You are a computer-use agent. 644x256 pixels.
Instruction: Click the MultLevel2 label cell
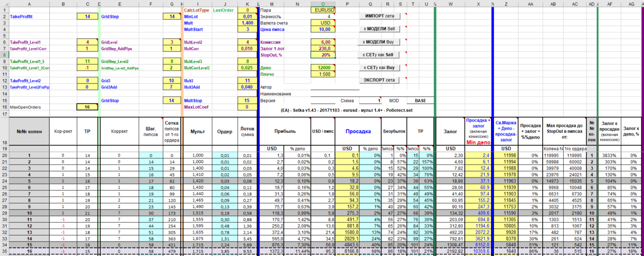pyautogui.click(x=197, y=42)
